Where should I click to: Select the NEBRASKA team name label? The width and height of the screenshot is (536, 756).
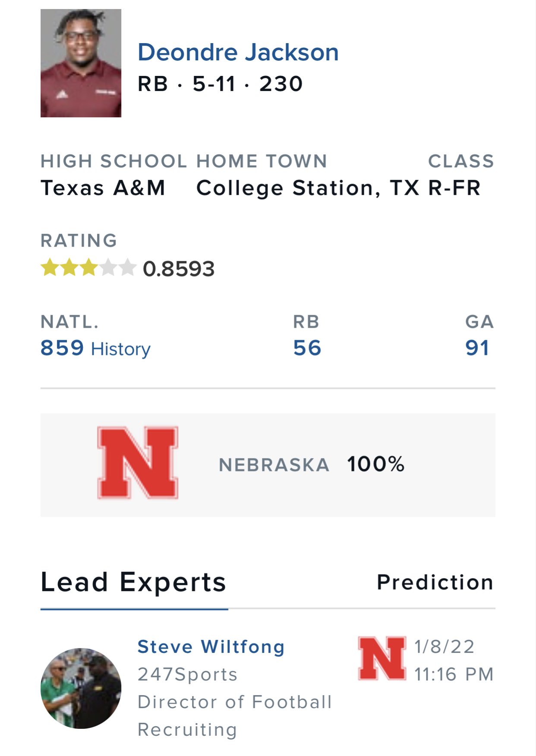pyautogui.click(x=274, y=465)
